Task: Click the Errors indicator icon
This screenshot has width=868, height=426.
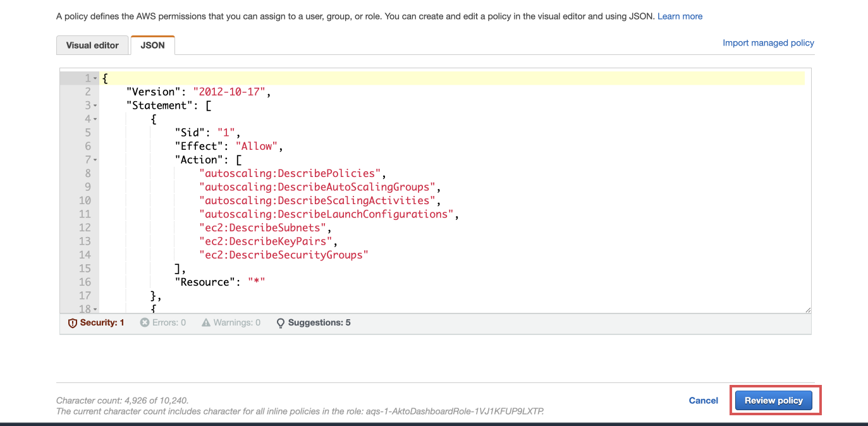Action: coord(144,322)
